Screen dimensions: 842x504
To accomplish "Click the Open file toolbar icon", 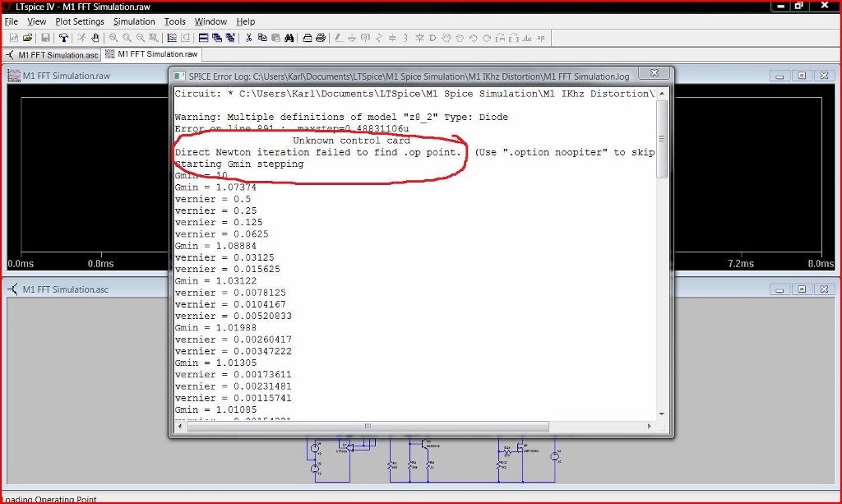I will [x=27, y=38].
